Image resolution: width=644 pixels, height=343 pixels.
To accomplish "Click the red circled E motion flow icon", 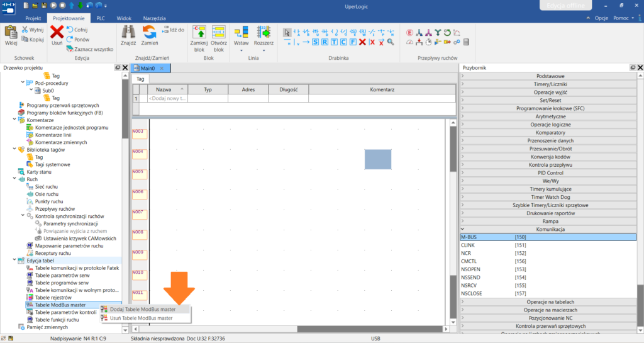I will (409, 33).
